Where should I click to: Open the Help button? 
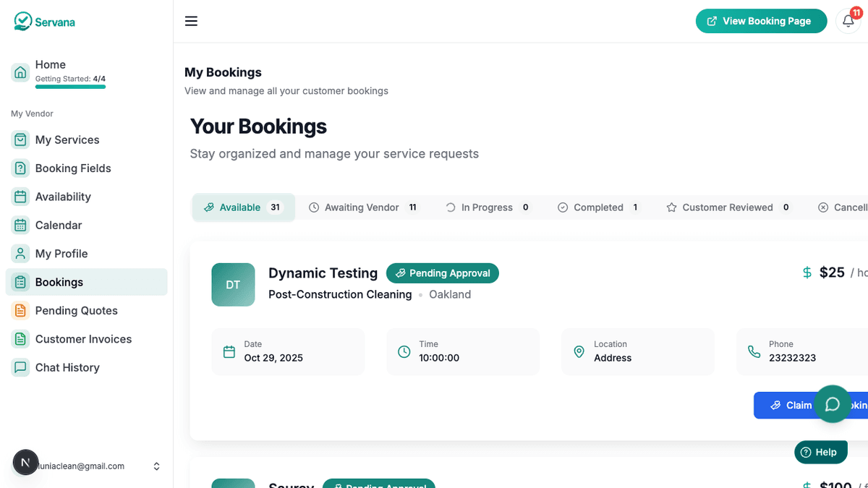pyautogui.click(x=820, y=453)
